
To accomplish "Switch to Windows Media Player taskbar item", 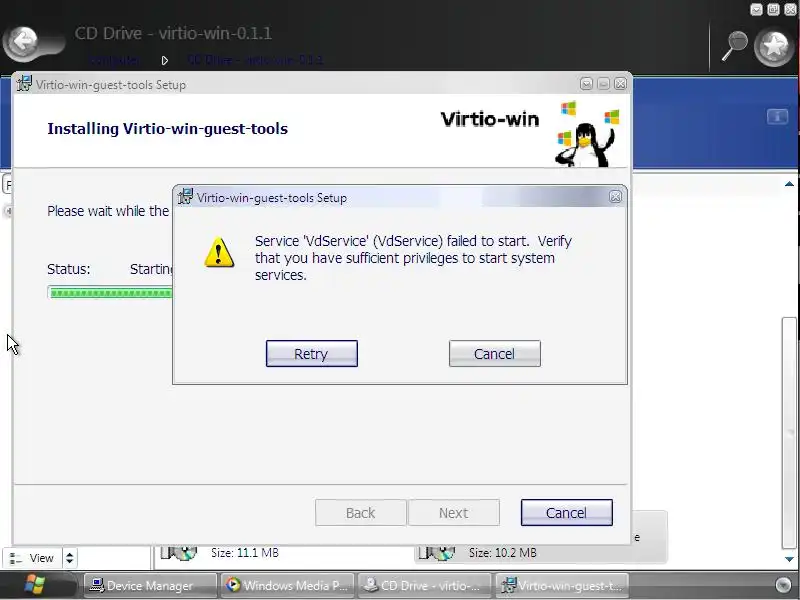I will coord(287,585).
